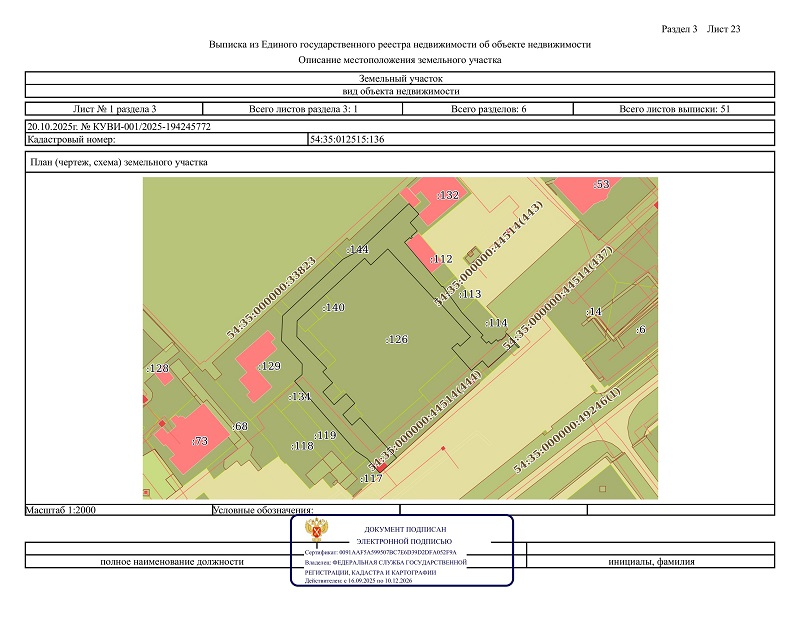800x618 pixels.
Task: Click parcel label :126 on the map
Action: (397, 340)
